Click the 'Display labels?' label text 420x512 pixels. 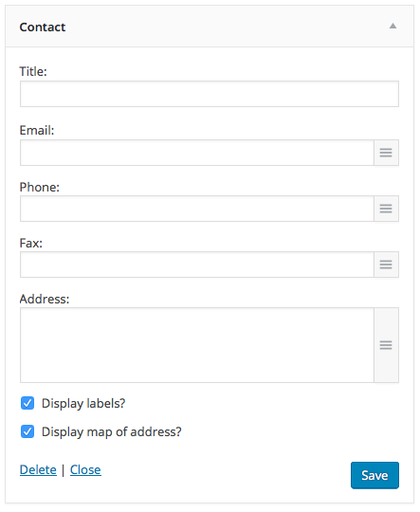click(x=83, y=404)
